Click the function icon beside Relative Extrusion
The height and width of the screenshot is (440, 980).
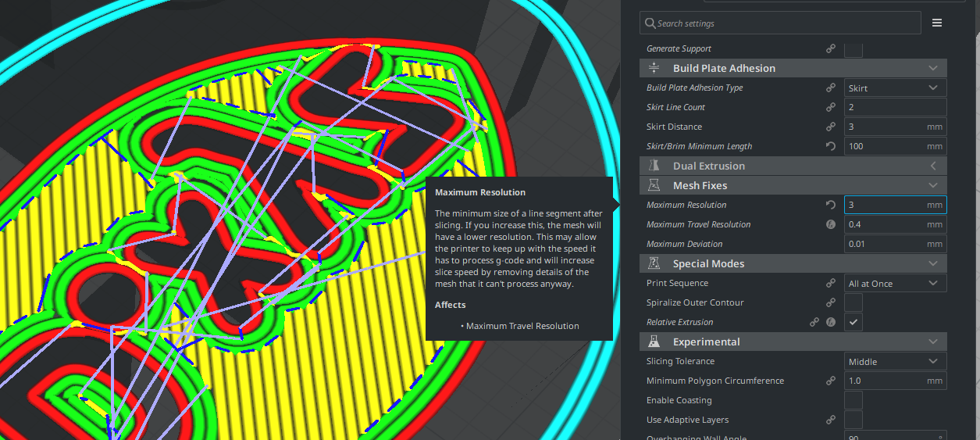[831, 322]
